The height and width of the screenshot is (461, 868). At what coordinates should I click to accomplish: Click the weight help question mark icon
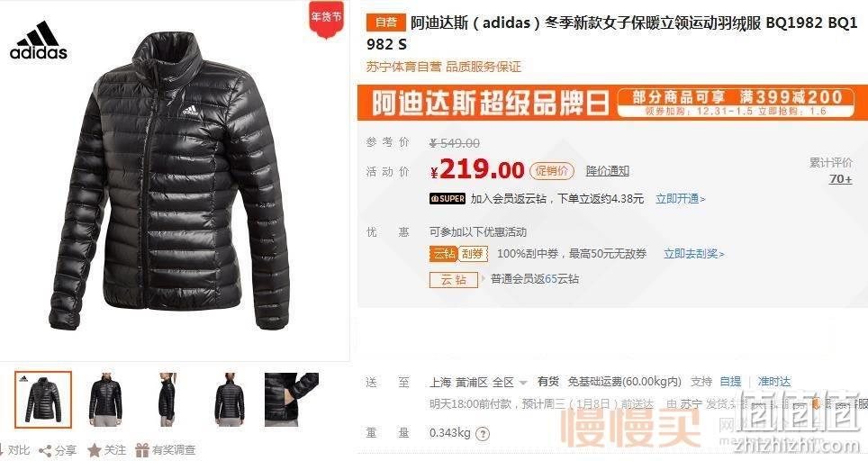point(483,434)
